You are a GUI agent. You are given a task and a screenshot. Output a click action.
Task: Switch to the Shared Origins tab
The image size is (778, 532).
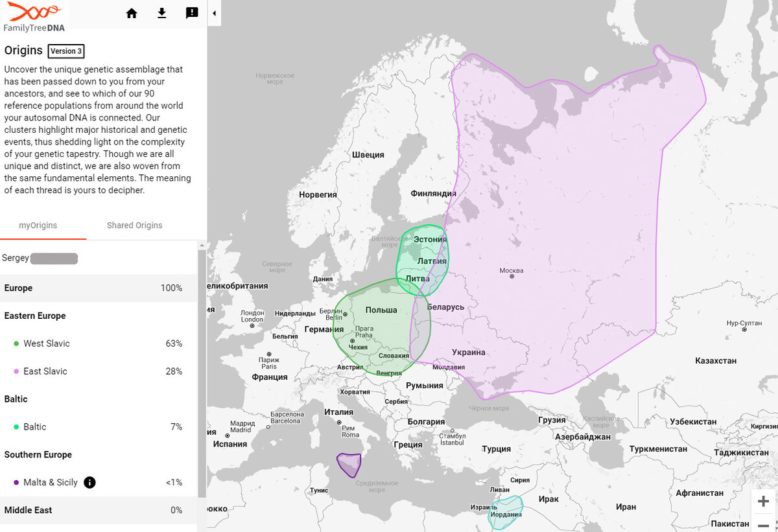point(134,226)
